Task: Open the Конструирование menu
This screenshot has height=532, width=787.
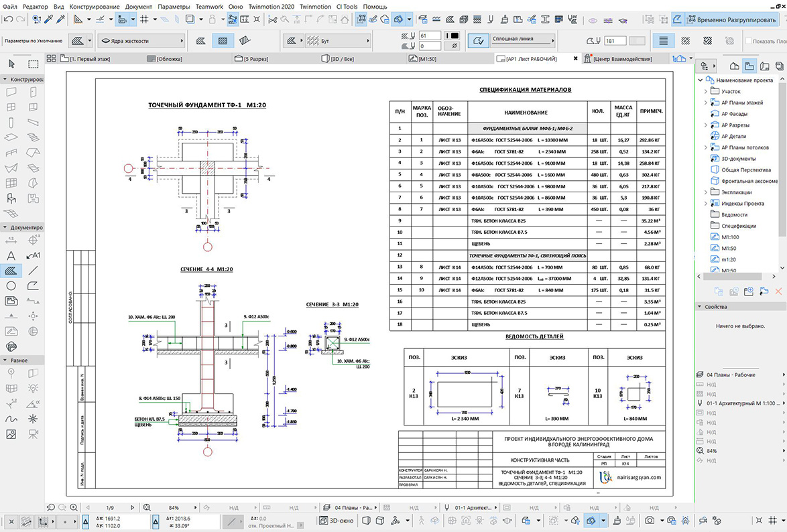Action: tap(95, 7)
